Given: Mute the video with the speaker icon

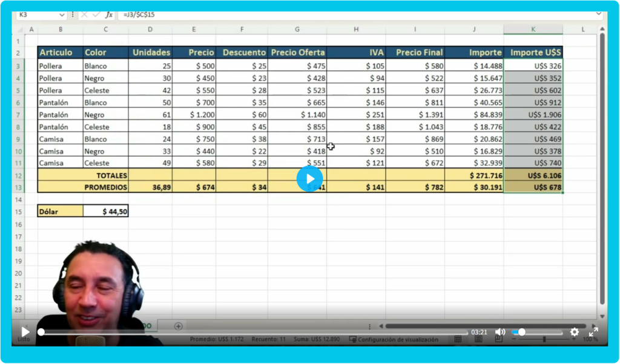Looking at the screenshot, I should click(x=500, y=332).
